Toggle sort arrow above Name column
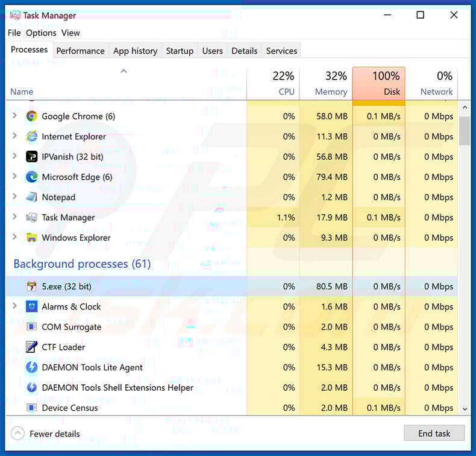 point(124,71)
